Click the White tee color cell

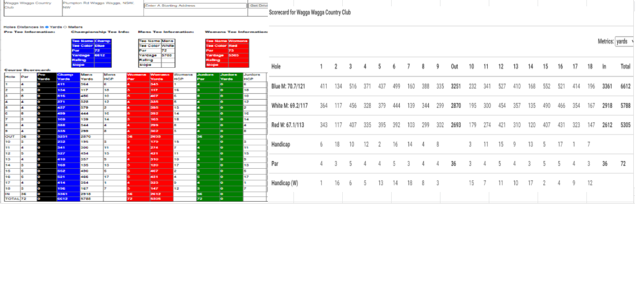[168, 46]
